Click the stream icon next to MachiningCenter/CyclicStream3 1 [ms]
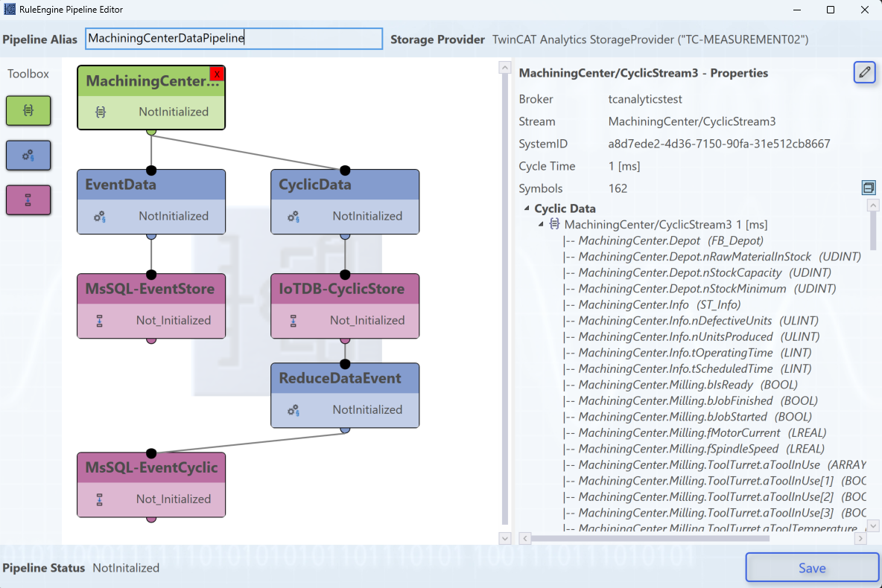 pos(555,224)
